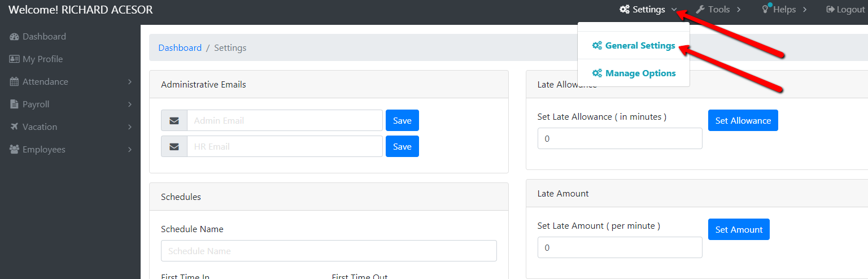Click the Settings gears icon in top bar
This screenshot has height=279, width=868.
[x=624, y=10]
